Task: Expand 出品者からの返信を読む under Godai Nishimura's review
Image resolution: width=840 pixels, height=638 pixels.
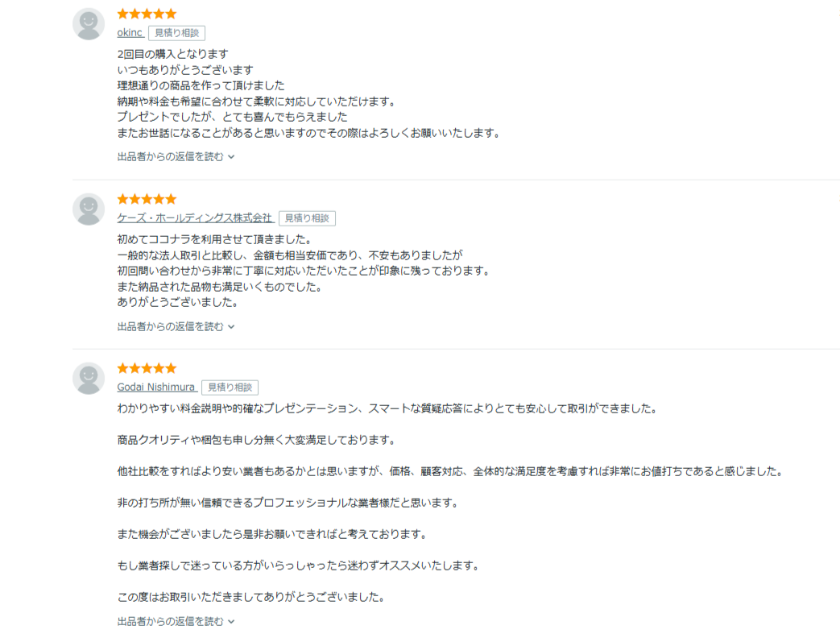Action: pyautogui.click(x=171, y=622)
